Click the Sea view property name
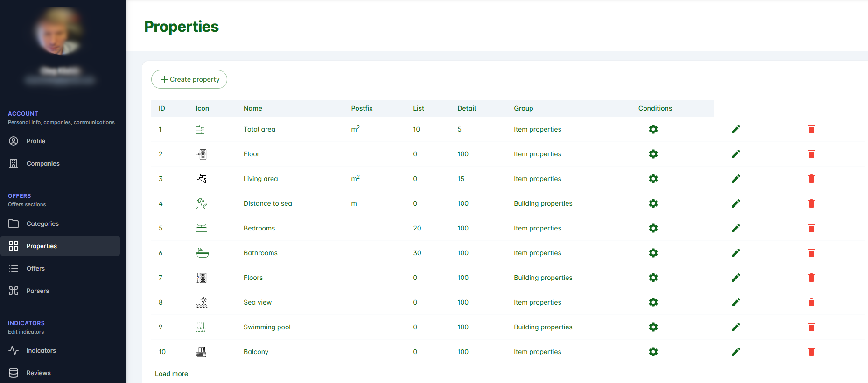Screen dimensions: 868x383 tap(258, 302)
